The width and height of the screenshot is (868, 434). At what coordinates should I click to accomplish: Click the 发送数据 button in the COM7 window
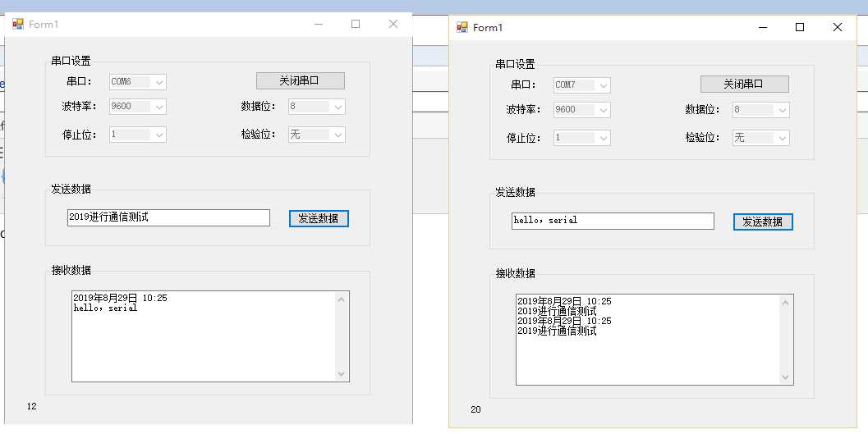pyautogui.click(x=763, y=222)
